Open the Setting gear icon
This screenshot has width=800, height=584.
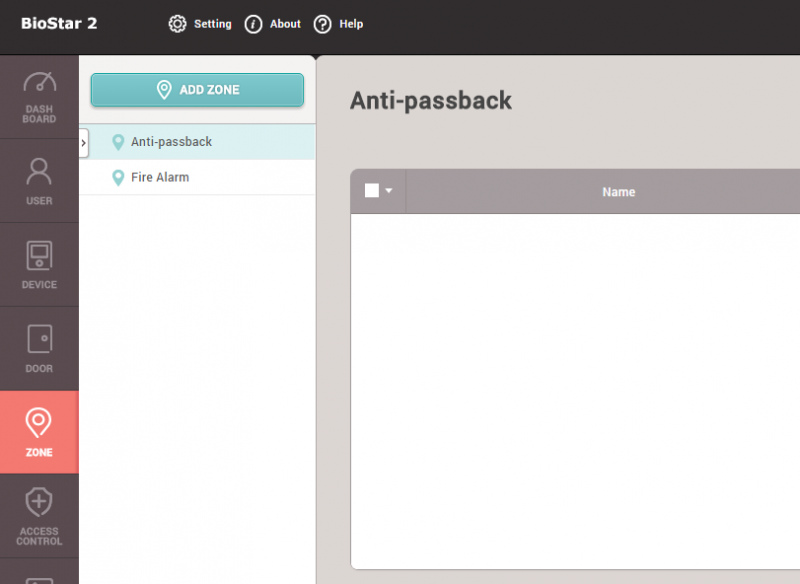pos(178,24)
